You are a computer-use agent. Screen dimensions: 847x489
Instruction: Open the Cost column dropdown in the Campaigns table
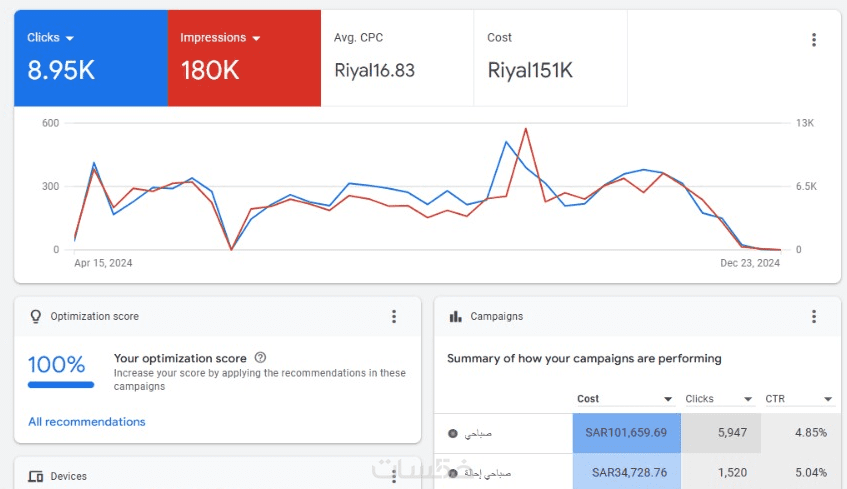(x=668, y=399)
